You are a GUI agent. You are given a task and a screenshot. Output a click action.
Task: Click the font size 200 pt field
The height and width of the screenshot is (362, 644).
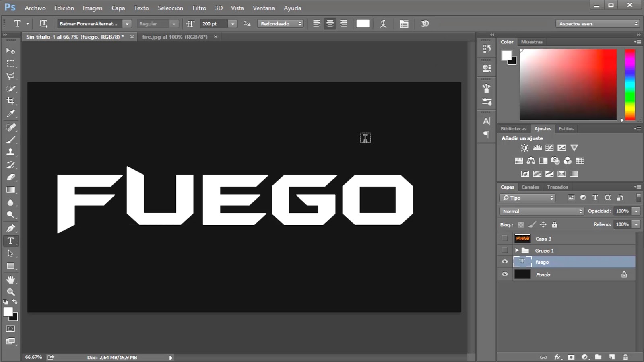214,24
